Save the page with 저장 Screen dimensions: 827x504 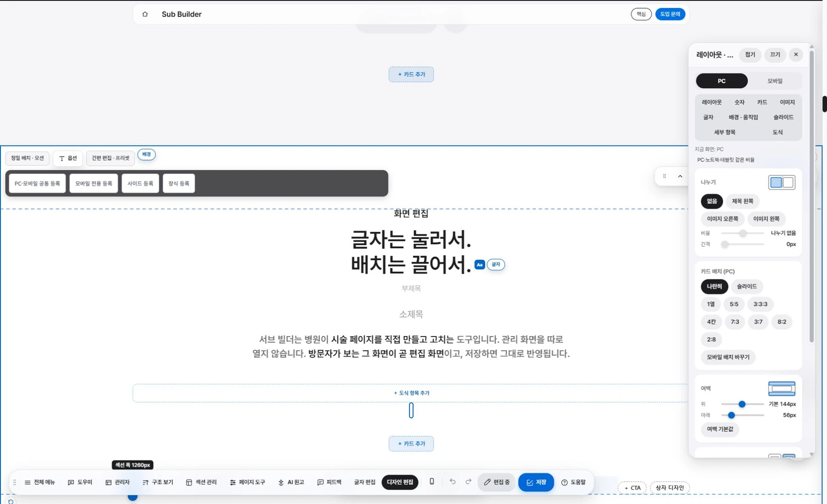point(536,482)
